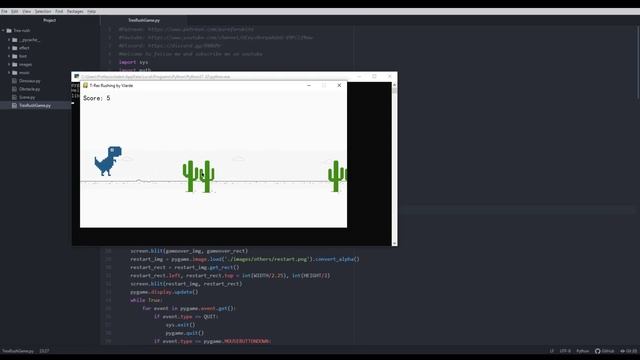Click the Score: 5 text
Image resolution: width=640 pixels, height=360 pixels.
[x=97, y=98]
